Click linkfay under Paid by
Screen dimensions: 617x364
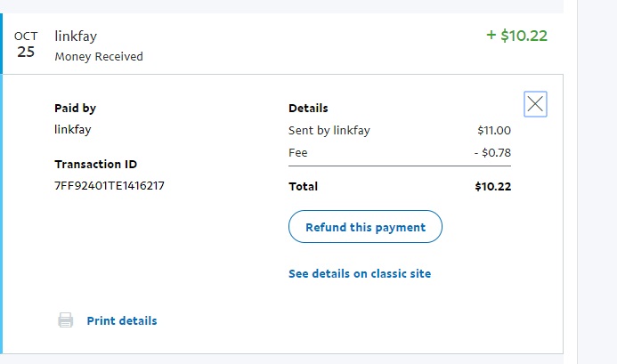73,129
